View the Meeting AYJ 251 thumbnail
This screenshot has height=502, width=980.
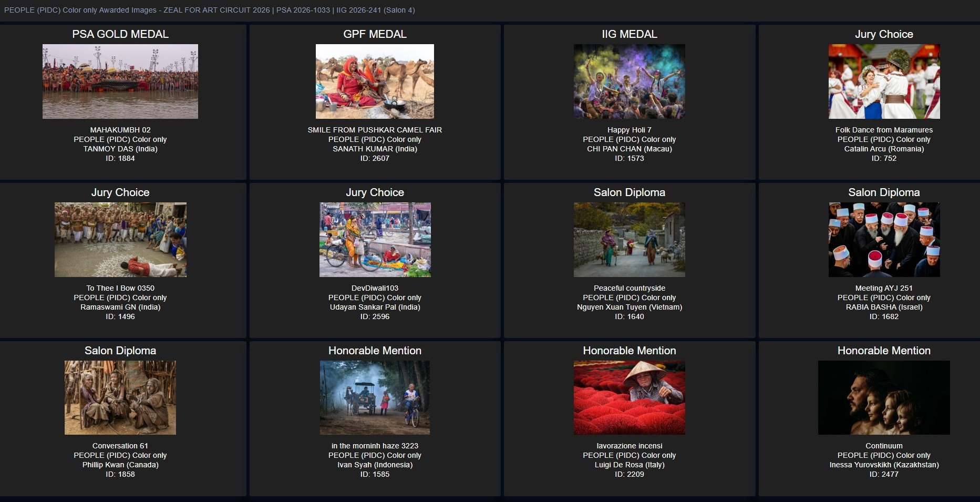coord(884,240)
